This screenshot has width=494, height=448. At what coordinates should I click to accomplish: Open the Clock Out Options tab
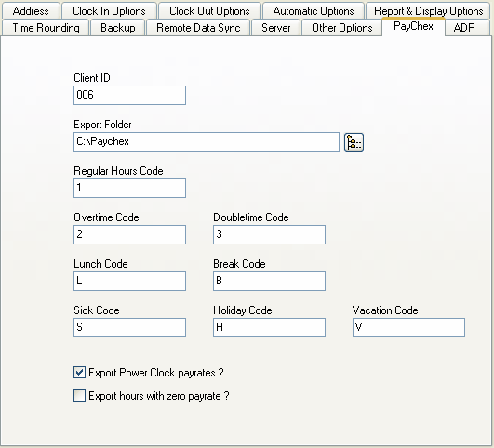pos(209,11)
